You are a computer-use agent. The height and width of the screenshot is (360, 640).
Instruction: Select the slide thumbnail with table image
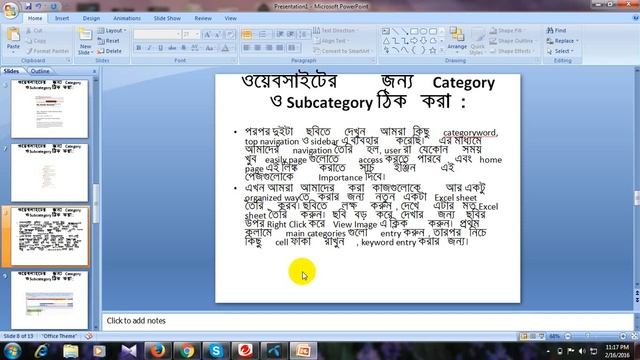click(x=49, y=299)
